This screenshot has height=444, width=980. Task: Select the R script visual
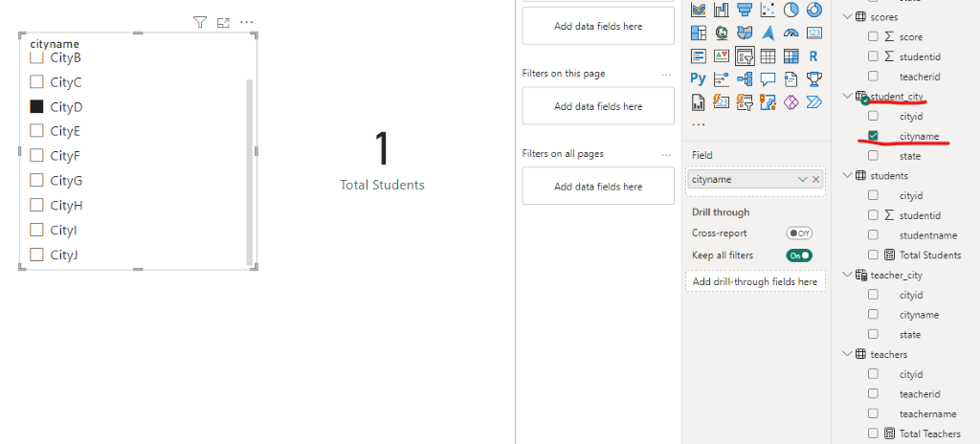click(813, 56)
